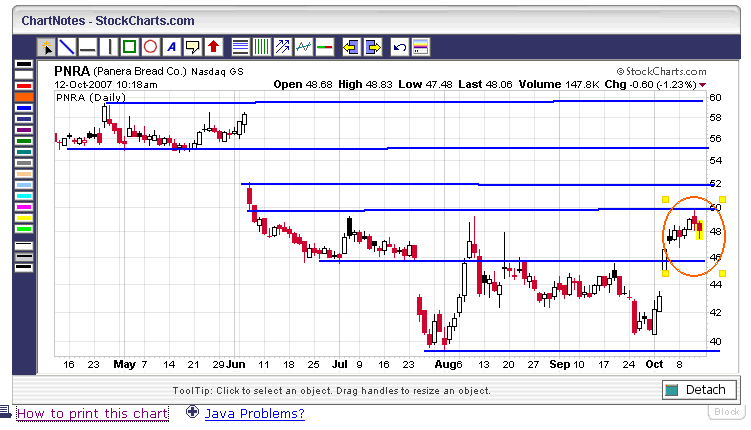Viewport: 751px width, 430px height.
Task: Select the horizontal retracement lines tool
Action: (x=240, y=47)
